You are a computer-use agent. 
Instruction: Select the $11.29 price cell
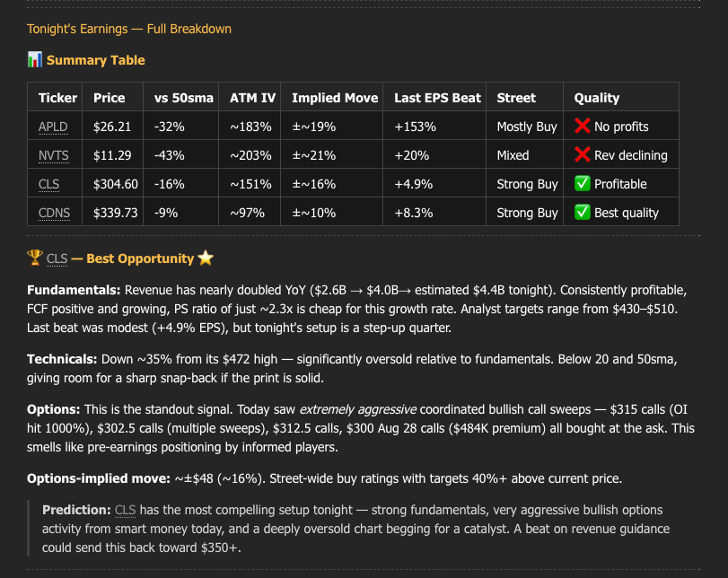(112, 155)
